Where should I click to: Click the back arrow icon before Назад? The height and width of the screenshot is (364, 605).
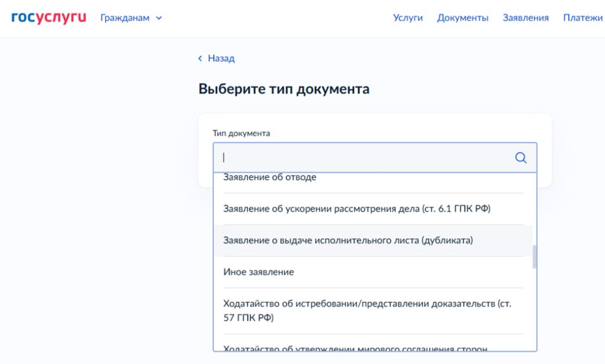(x=200, y=58)
